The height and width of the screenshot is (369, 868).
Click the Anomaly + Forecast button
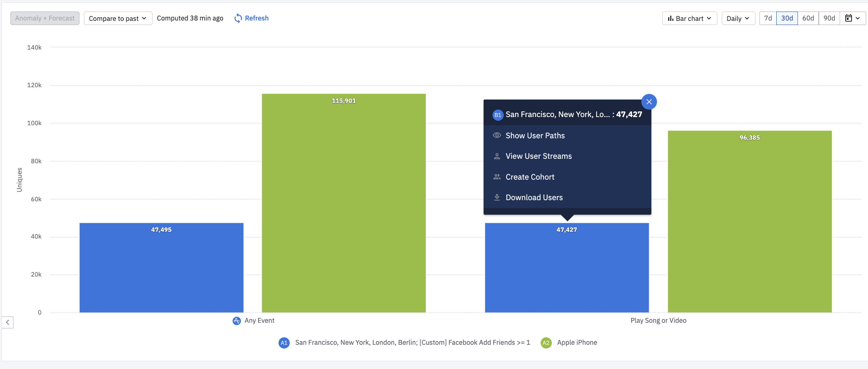[x=44, y=18]
